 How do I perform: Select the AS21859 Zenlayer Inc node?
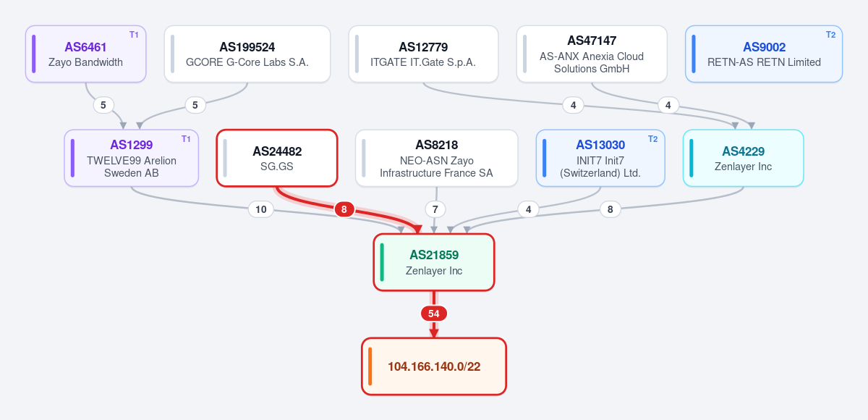[434, 262]
